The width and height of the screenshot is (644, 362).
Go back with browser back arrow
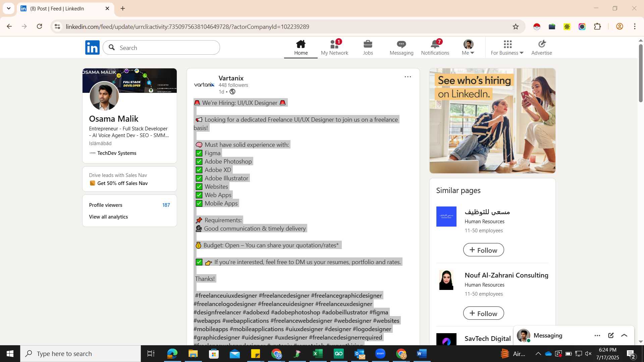pyautogui.click(x=9, y=26)
